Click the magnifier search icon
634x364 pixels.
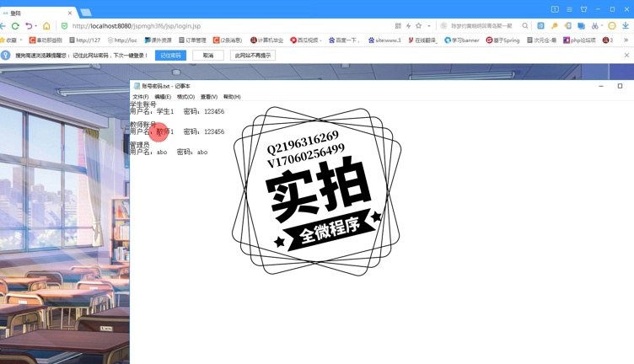click(x=525, y=26)
